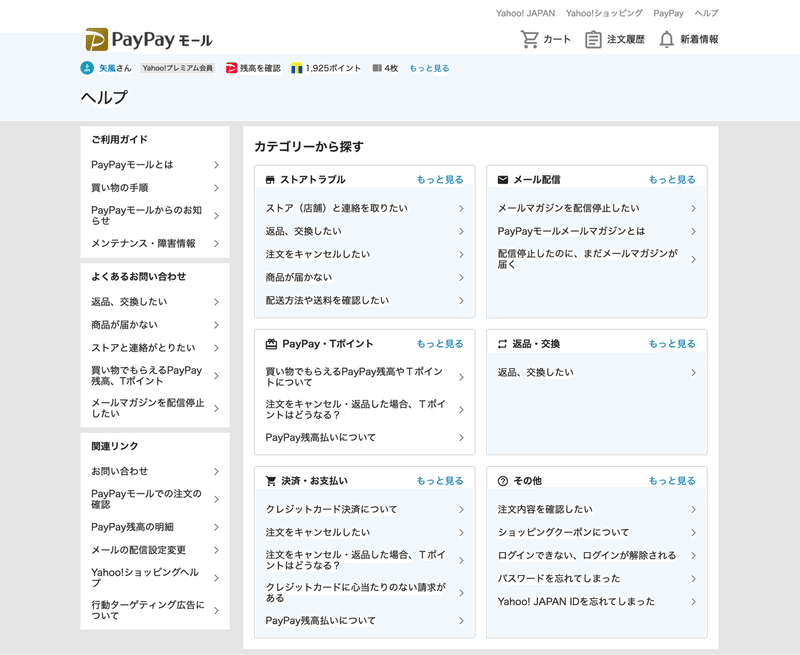Image resolution: width=800 pixels, height=655 pixels.
Task: Click the exchange arrows icon beside 返品・交換
Action: coord(503,344)
